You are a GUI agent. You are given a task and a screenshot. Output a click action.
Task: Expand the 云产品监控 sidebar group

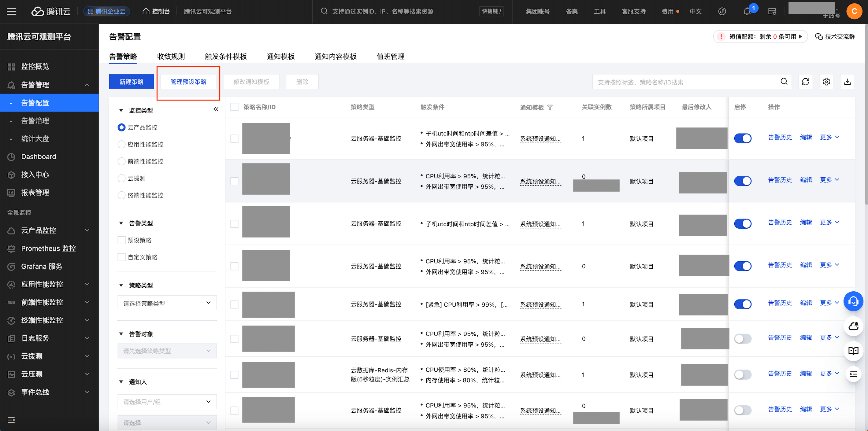tap(49, 230)
